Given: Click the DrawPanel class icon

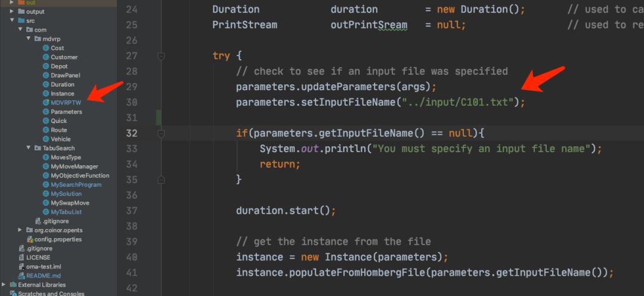Looking at the screenshot, I should click(46, 75).
